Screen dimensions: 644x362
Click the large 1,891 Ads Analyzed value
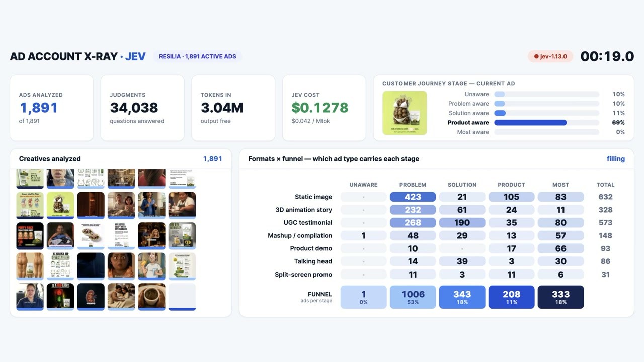tap(39, 108)
